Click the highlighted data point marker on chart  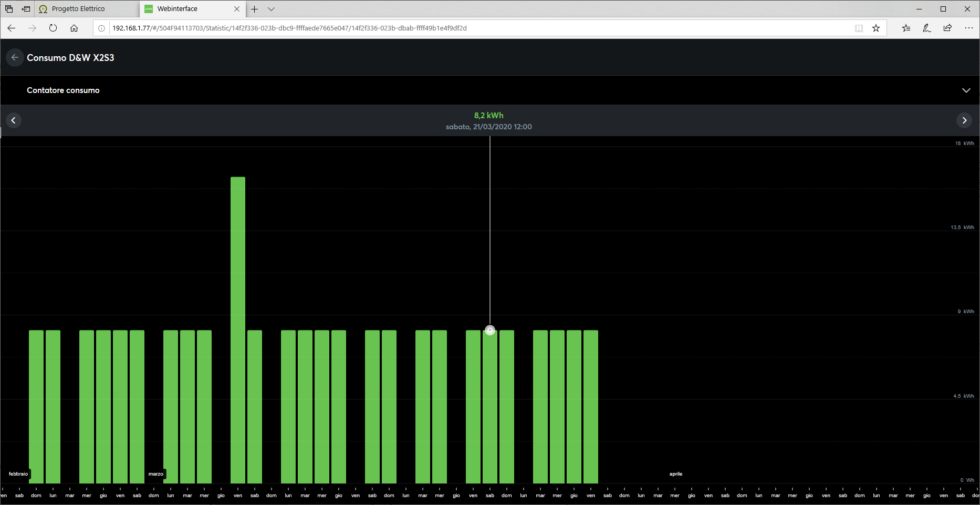(x=490, y=330)
